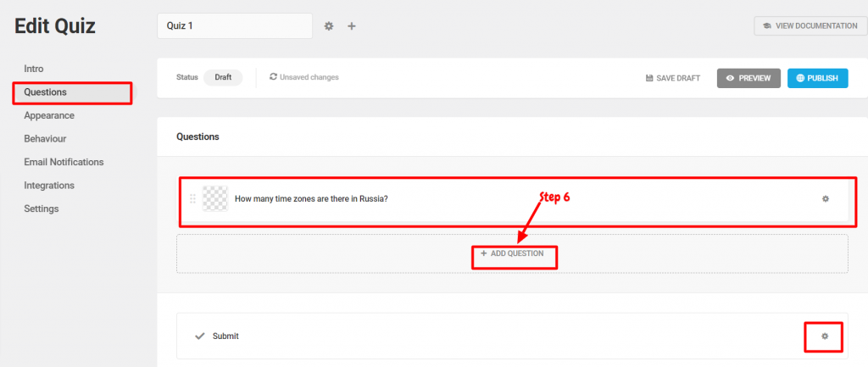The width and height of the screenshot is (868, 367).
Task: Go to the Appearance section
Action: (49, 115)
